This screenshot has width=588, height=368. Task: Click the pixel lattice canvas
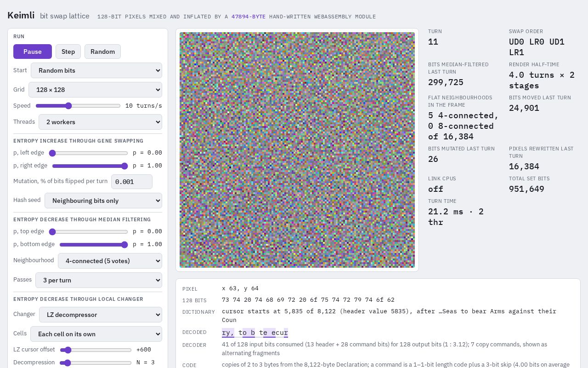(297, 150)
